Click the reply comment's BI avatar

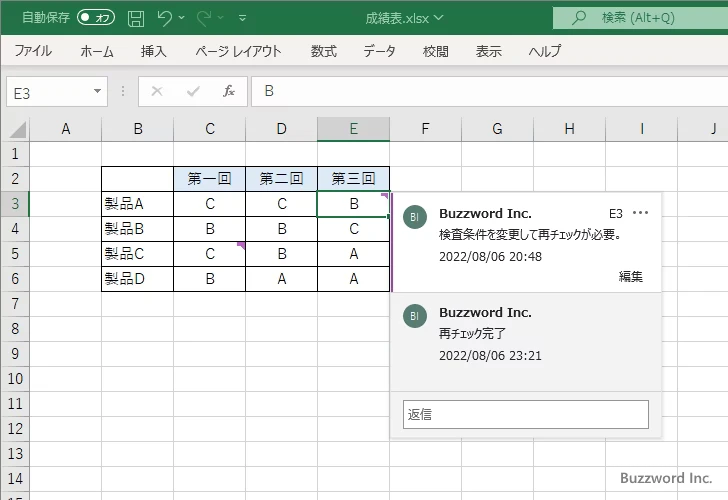click(x=415, y=316)
